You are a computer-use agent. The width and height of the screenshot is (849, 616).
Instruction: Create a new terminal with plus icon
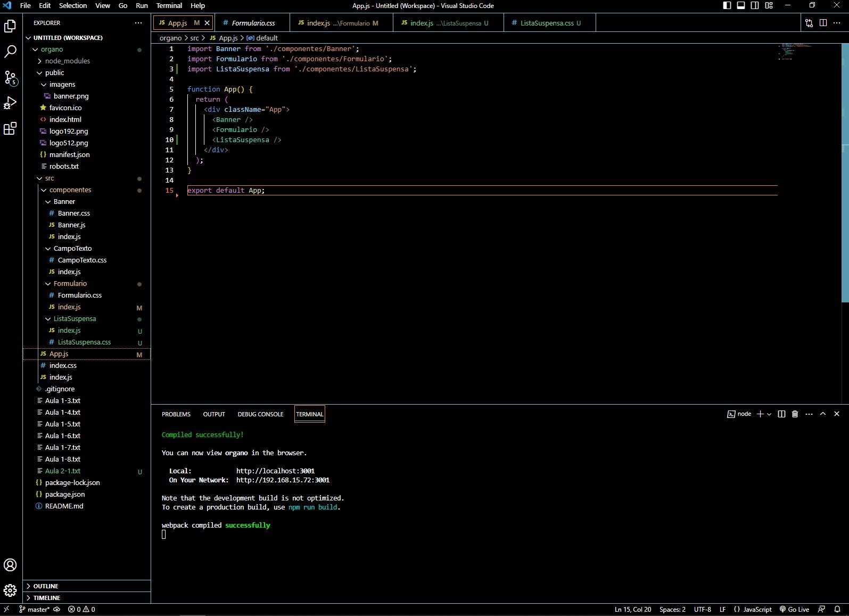(x=760, y=414)
